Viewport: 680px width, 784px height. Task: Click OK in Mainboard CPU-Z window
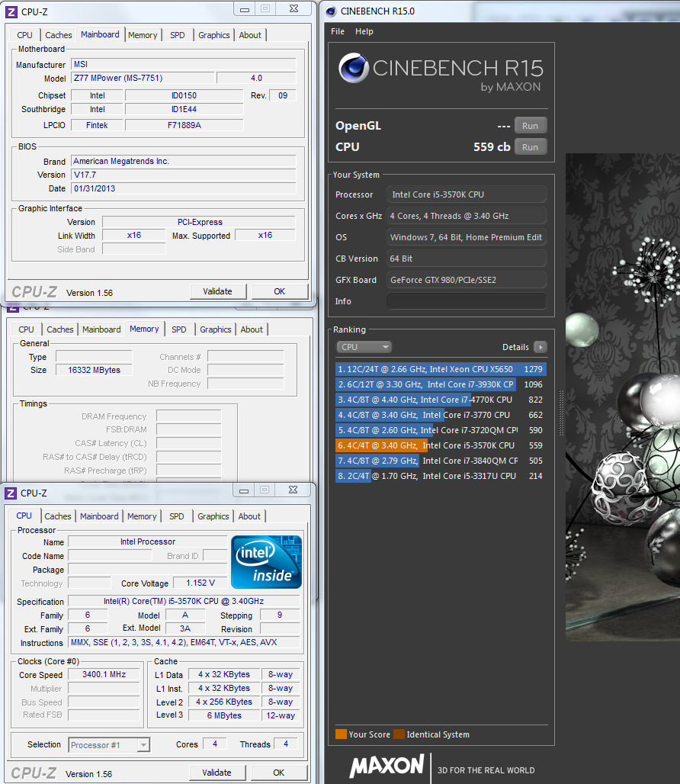tap(279, 291)
